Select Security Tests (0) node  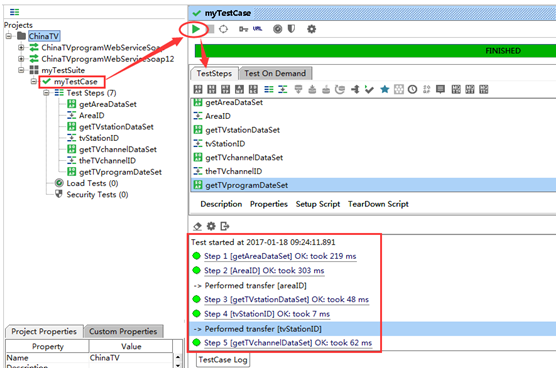(97, 195)
